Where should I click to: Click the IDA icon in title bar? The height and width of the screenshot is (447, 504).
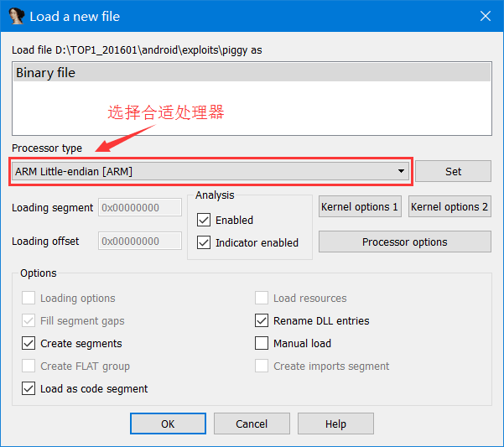click(16, 16)
